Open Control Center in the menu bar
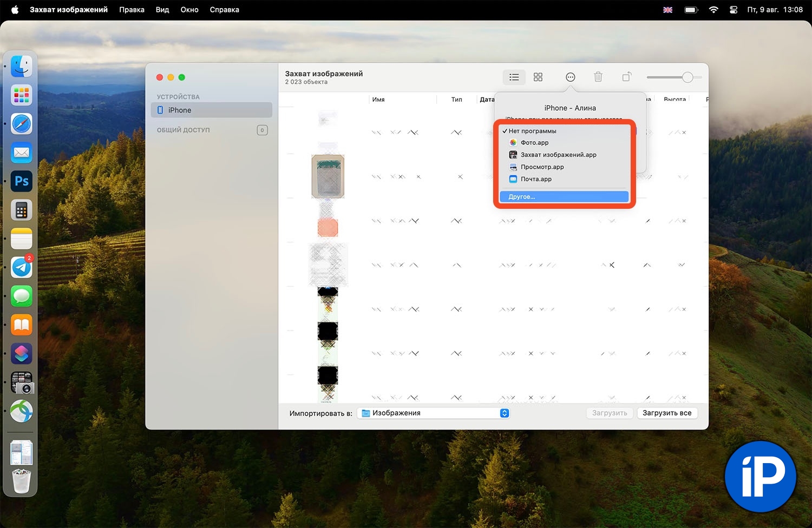Image resolution: width=812 pixels, height=528 pixels. pyautogui.click(x=734, y=10)
